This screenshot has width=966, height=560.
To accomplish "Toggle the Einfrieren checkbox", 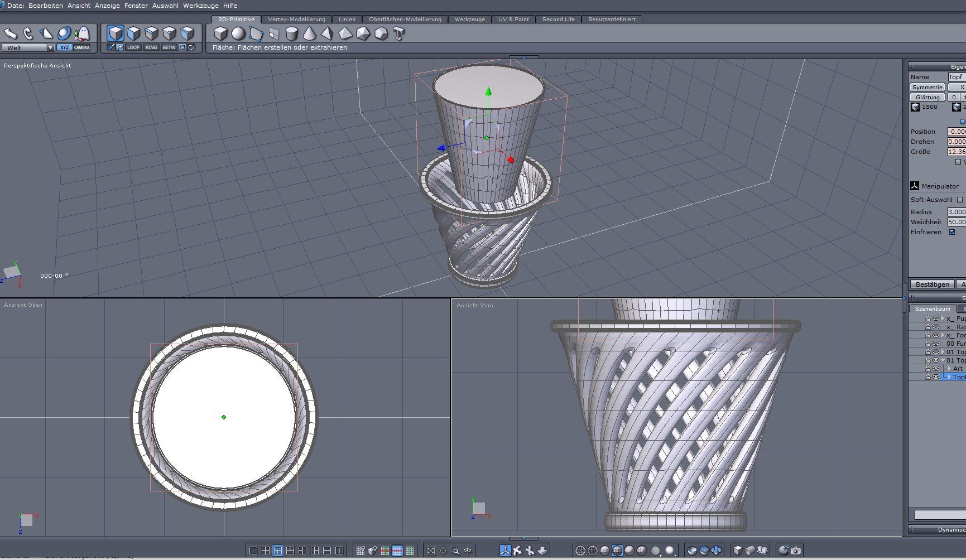I will pyautogui.click(x=952, y=232).
